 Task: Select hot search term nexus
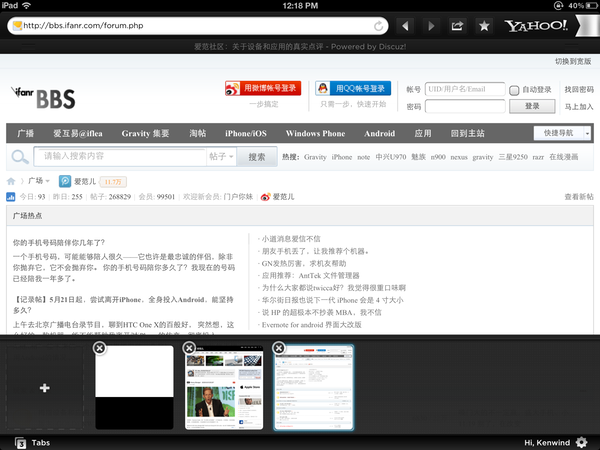click(459, 157)
